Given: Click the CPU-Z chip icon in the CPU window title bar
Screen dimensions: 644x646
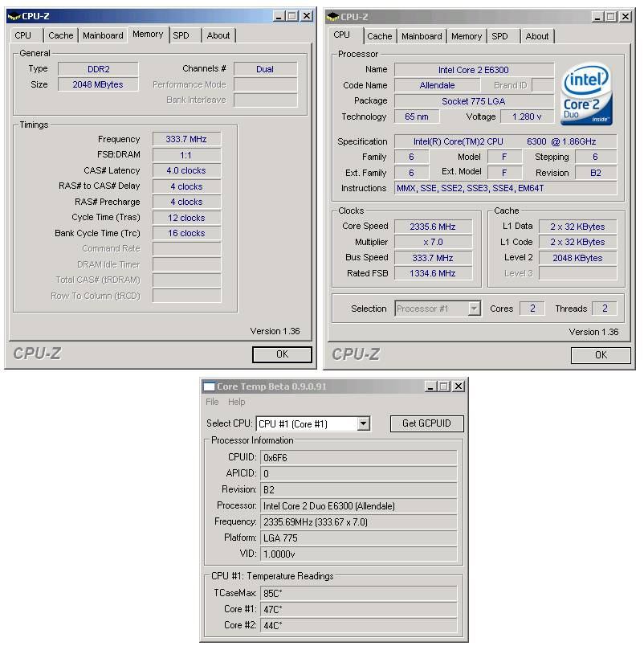Looking at the screenshot, I should (x=332, y=17).
